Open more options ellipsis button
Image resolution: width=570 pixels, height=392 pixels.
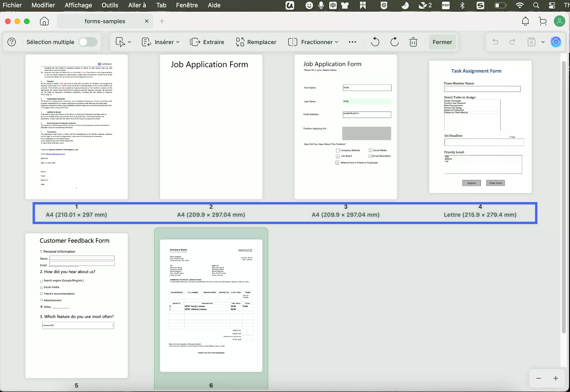pyautogui.click(x=352, y=42)
